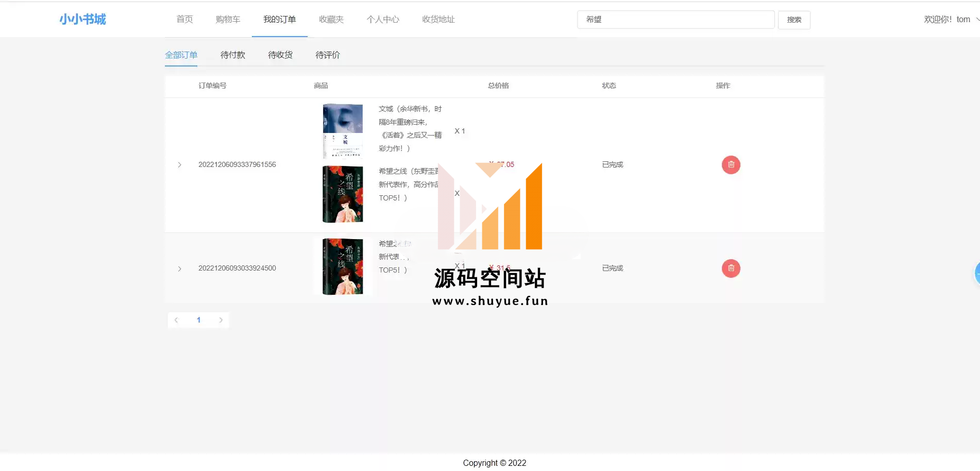Open the tom user dropdown
The height and width of the screenshot is (471, 980).
(x=952, y=20)
